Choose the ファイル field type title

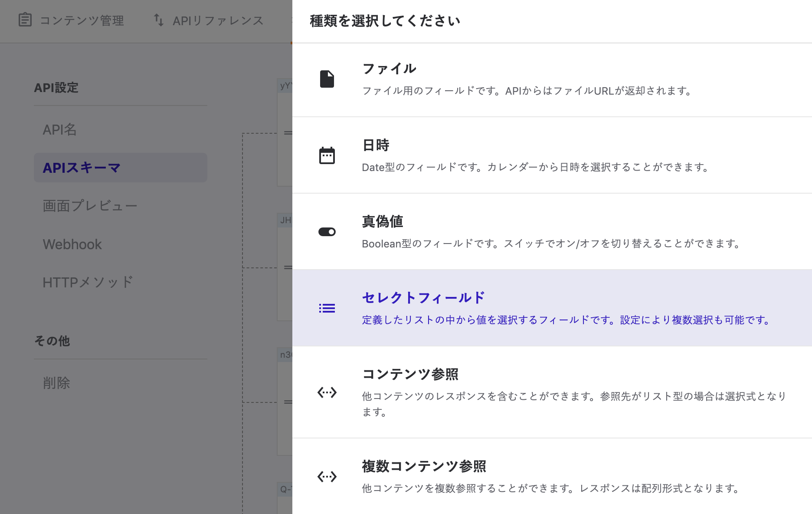(x=389, y=69)
